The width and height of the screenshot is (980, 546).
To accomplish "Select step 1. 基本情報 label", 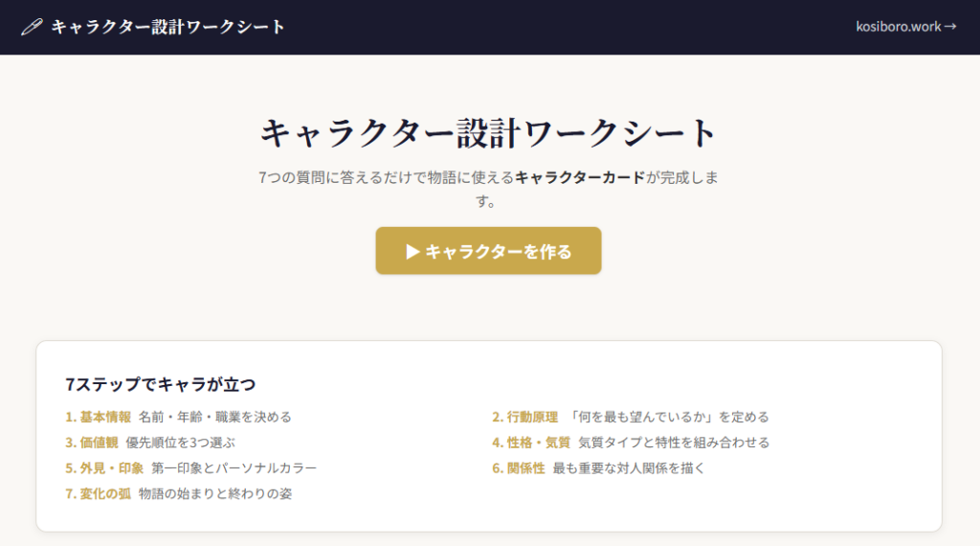I will click(99, 417).
